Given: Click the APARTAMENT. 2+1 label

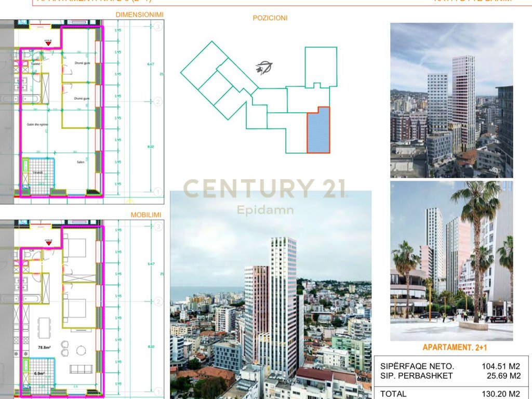Looking at the screenshot, I should [451, 348].
